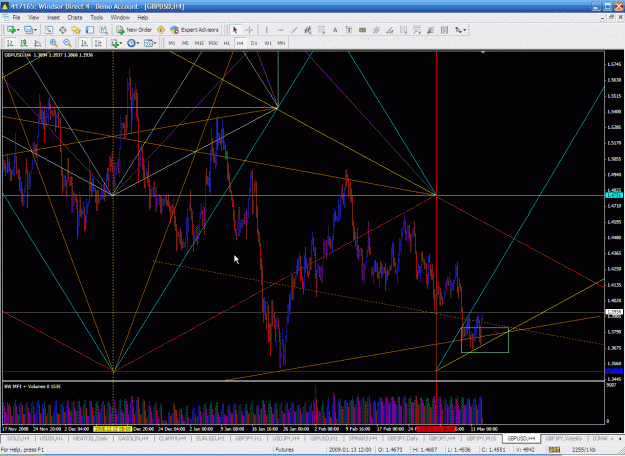Viewport: 625px width, 456px height.
Task: Toggle chart Auto Scroll
Action: tap(84, 43)
